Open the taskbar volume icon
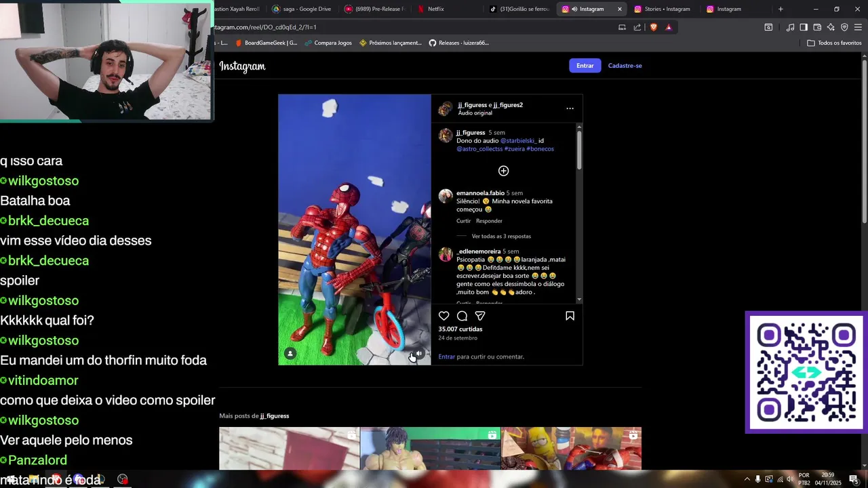This screenshot has width=868, height=488. (x=790, y=479)
